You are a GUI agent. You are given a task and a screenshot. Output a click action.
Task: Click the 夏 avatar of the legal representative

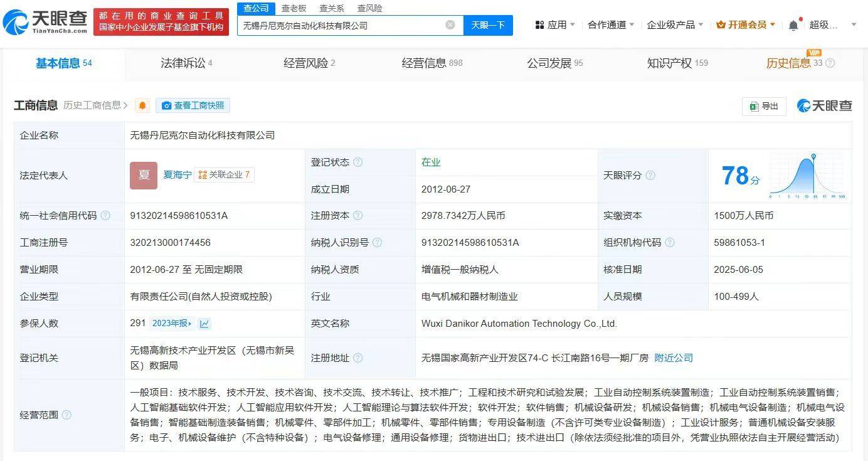click(144, 176)
